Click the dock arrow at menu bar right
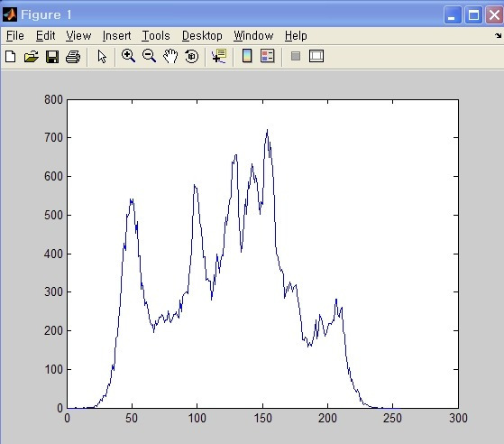This screenshot has width=504, height=444. pos(498,35)
